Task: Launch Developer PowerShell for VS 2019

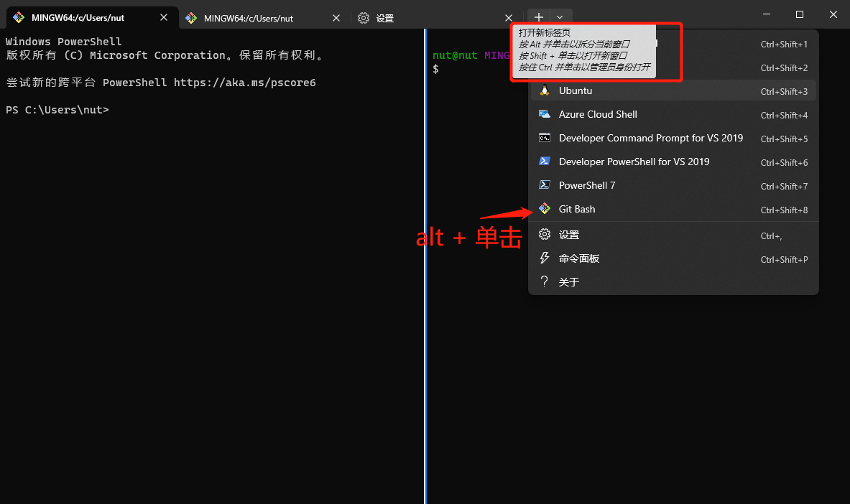Action: click(673, 162)
